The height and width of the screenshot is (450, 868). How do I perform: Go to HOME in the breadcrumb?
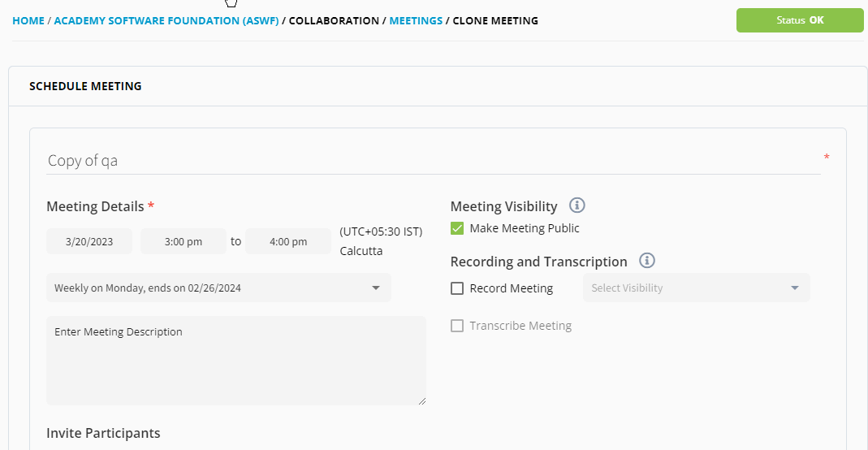pyautogui.click(x=28, y=20)
